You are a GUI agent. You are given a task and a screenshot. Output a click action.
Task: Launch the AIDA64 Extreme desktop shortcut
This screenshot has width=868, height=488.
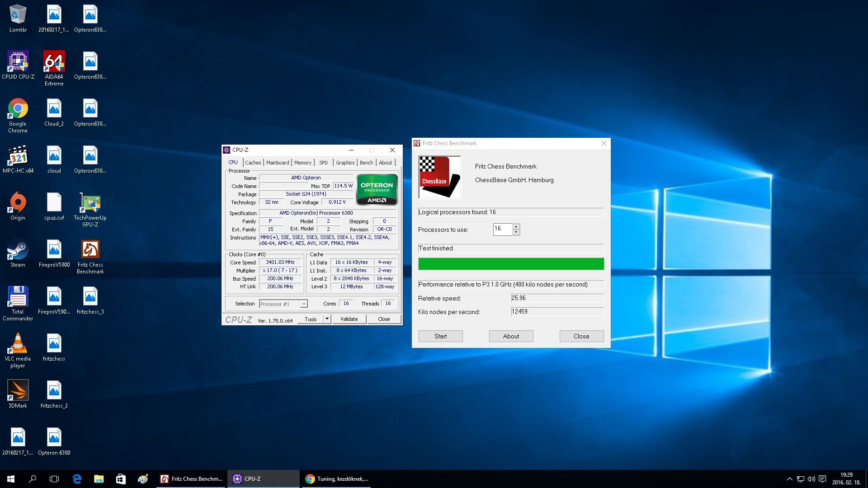54,68
